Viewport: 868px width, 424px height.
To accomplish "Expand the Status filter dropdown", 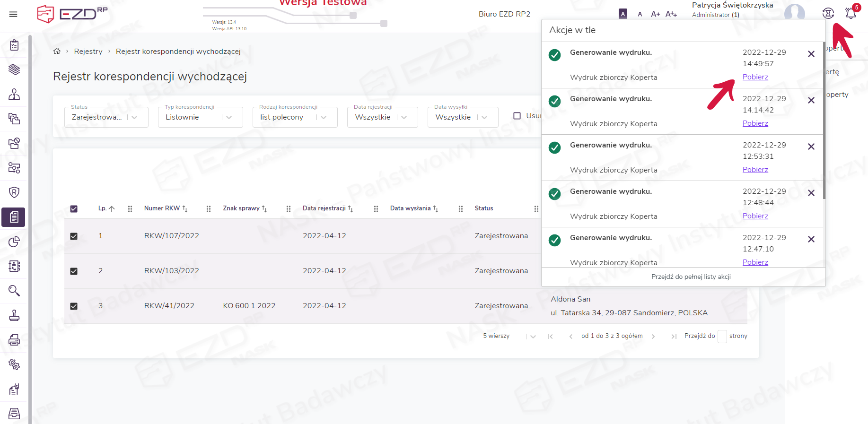I will pyautogui.click(x=106, y=117).
